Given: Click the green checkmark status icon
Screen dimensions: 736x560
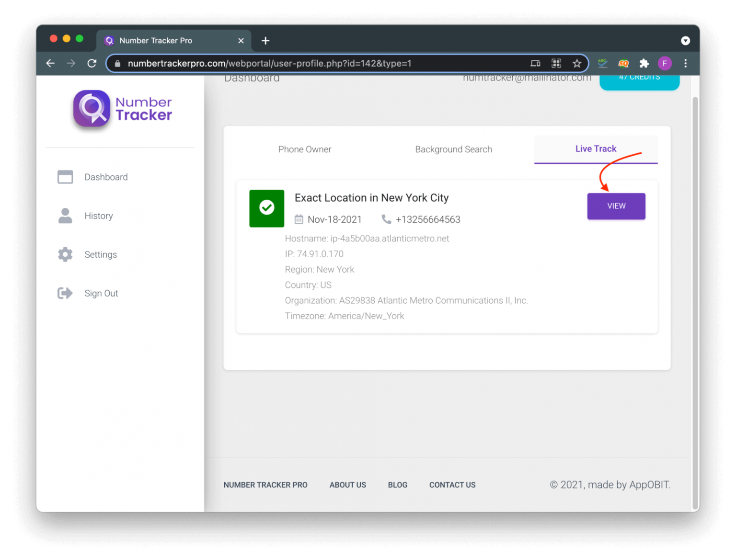Looking at the screenshot, I should coord(266,208).
